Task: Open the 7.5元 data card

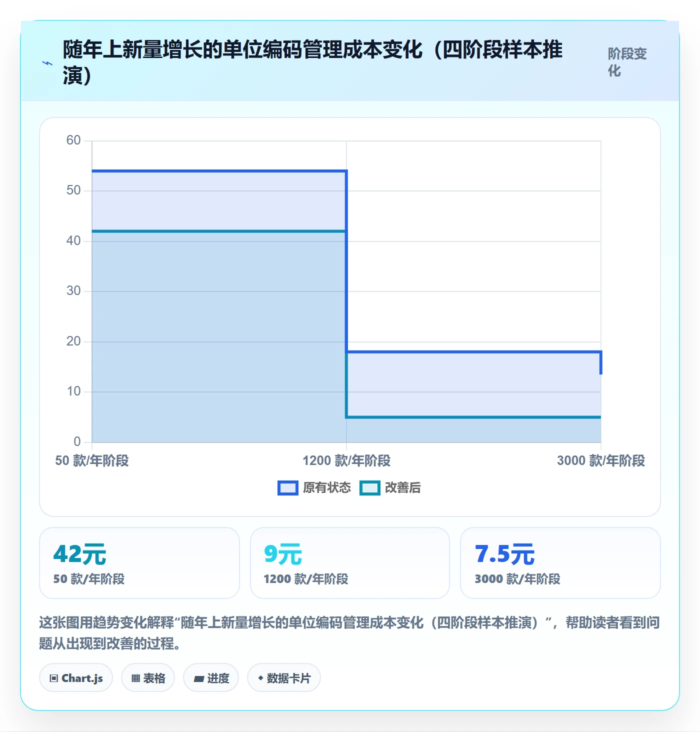Action: pyautogui.click(x=560, y=563)
